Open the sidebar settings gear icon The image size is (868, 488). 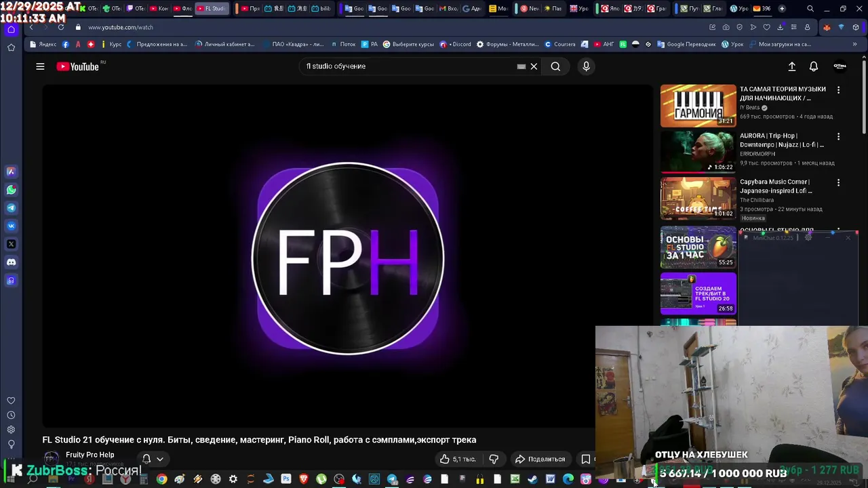(11, 430)
